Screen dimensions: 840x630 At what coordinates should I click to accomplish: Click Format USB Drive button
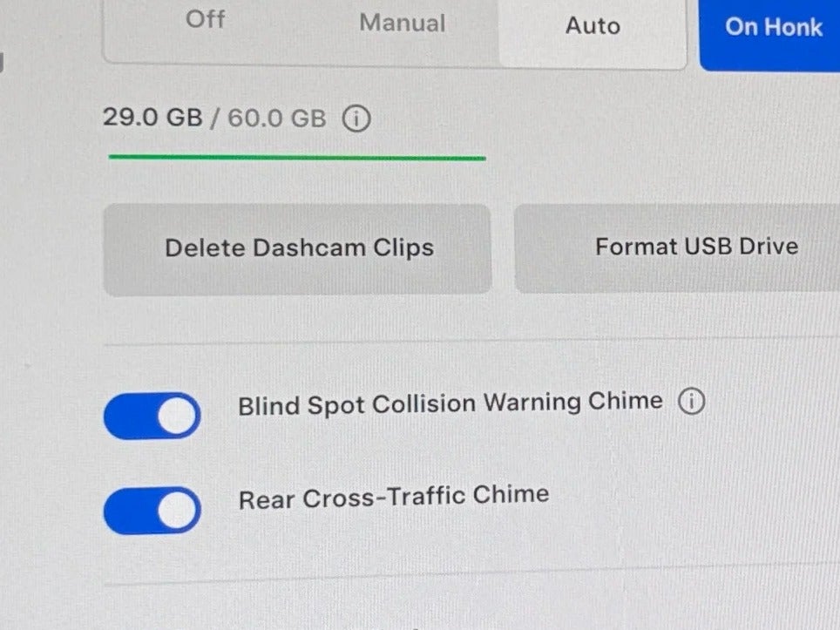point(677,247)
